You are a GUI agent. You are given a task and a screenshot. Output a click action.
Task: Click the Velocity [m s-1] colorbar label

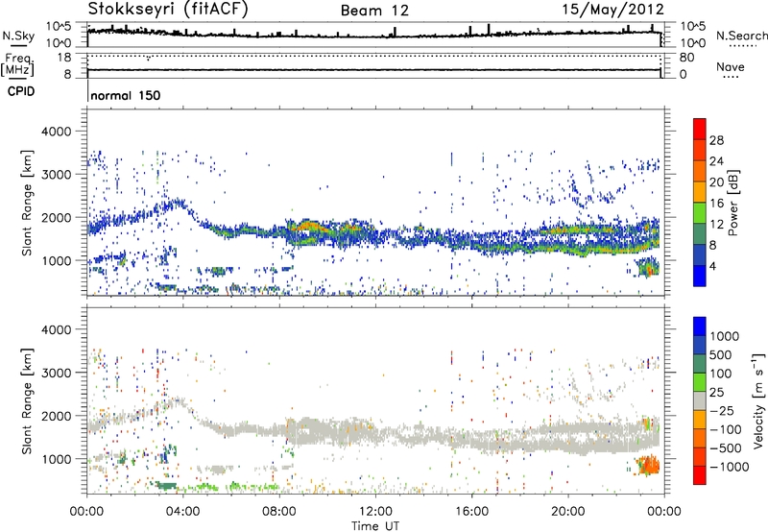point(758,400)
